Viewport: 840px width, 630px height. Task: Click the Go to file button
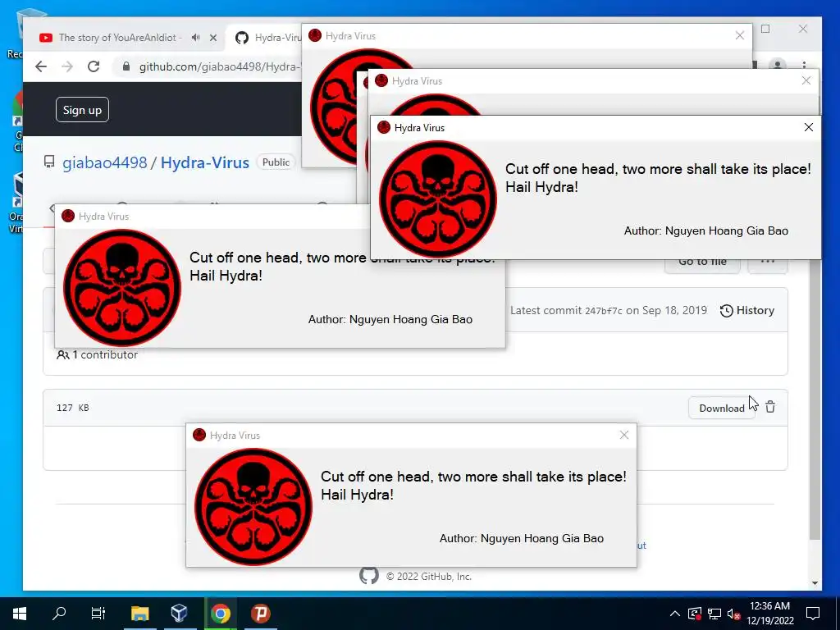[702, 266]
